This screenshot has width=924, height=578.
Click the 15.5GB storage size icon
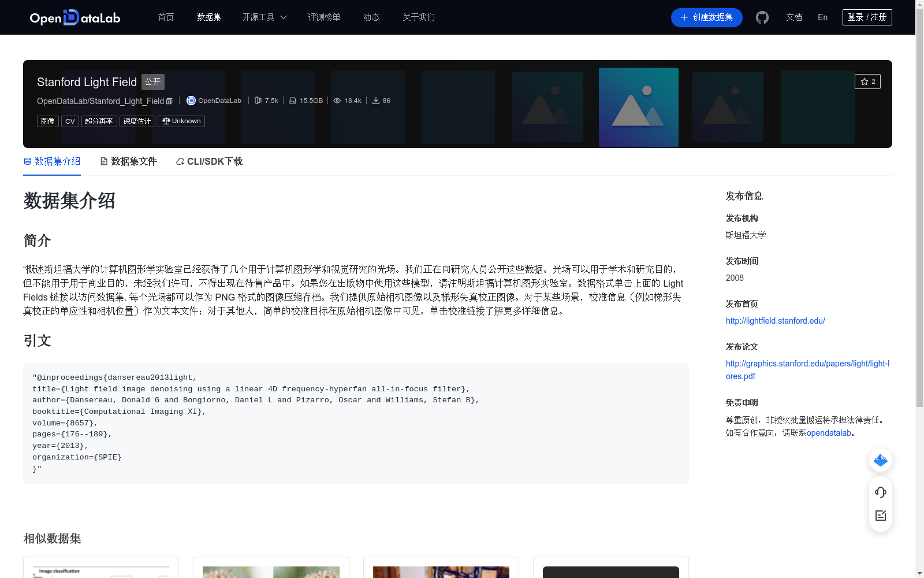(293, 101)
